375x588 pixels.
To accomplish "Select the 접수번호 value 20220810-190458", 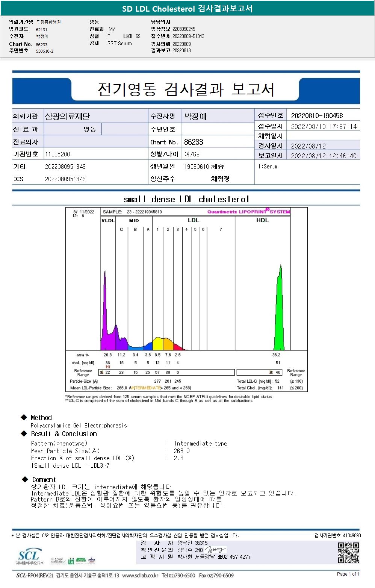I will tap(317, 115).
